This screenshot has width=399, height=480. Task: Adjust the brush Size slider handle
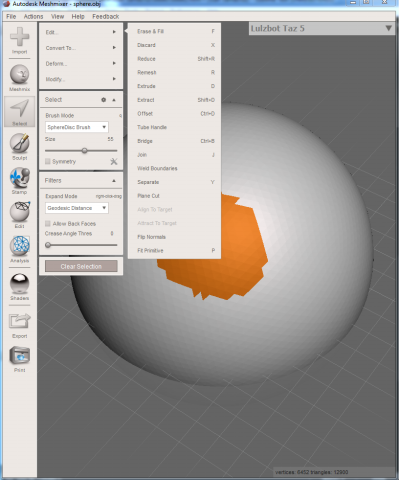coord(85,151)
